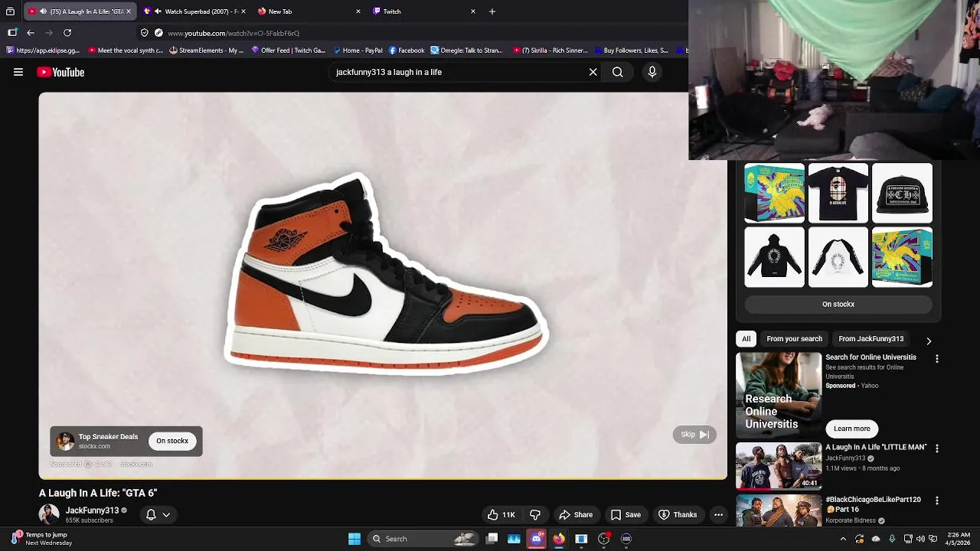This screenshot has width=980, height=551.
Task: Open options for LITTLE MAN video
Action: click(936, 448)
